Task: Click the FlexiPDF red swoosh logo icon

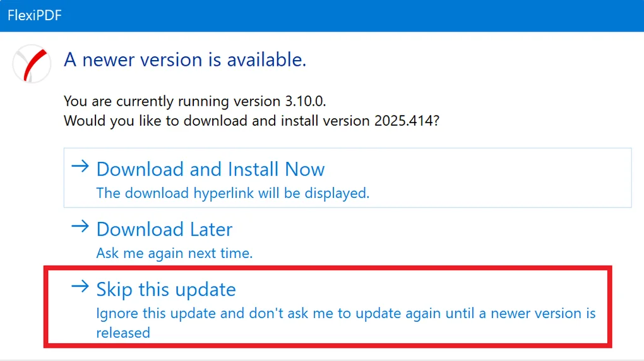Action: 32,63
